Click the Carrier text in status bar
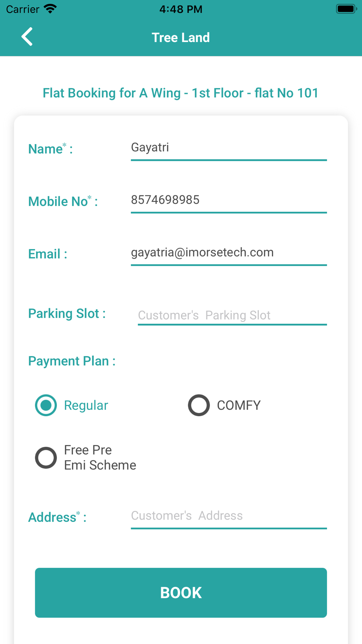 pyautogui.click(x=22, y=9)
